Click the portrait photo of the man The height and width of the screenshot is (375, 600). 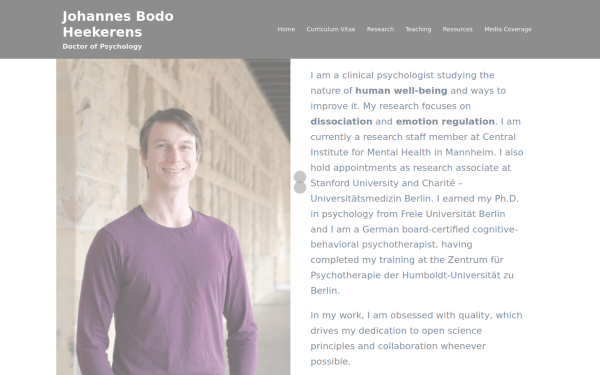173,217
